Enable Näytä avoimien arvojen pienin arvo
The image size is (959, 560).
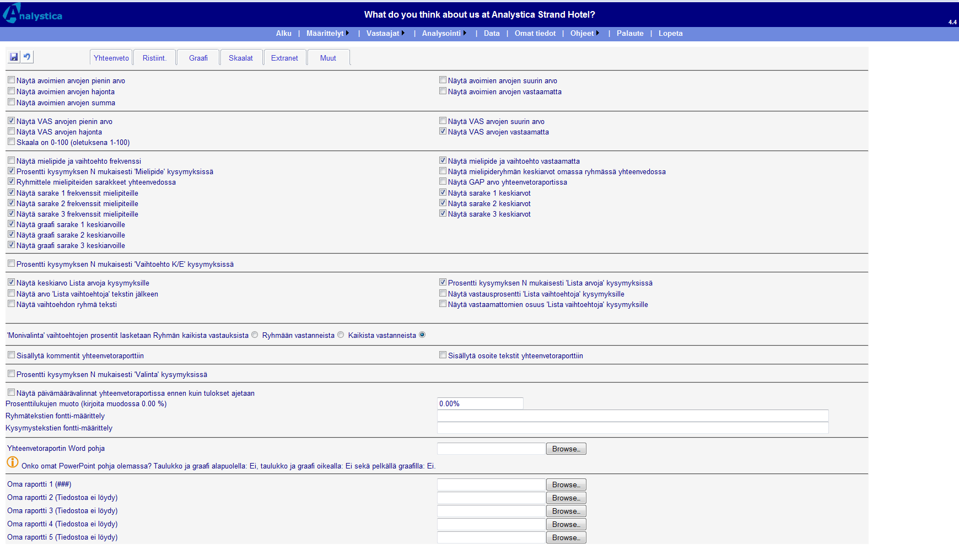(11, 80)
